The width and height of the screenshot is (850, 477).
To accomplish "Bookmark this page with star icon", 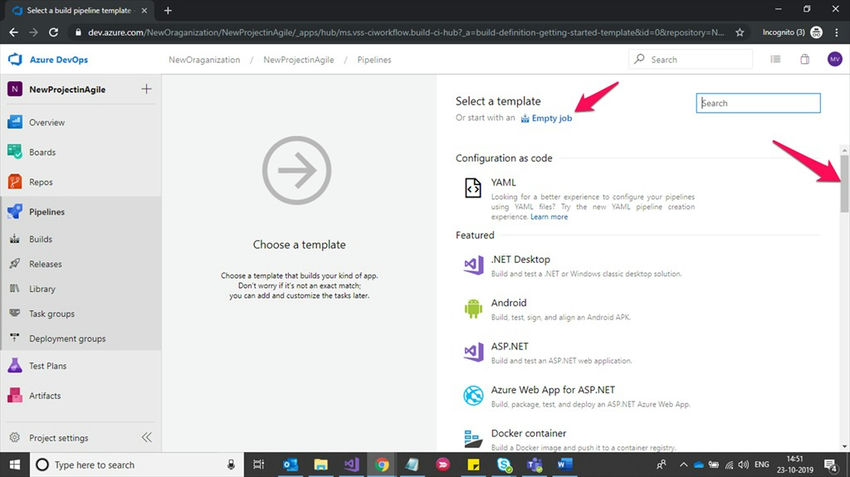I will 739,33.
